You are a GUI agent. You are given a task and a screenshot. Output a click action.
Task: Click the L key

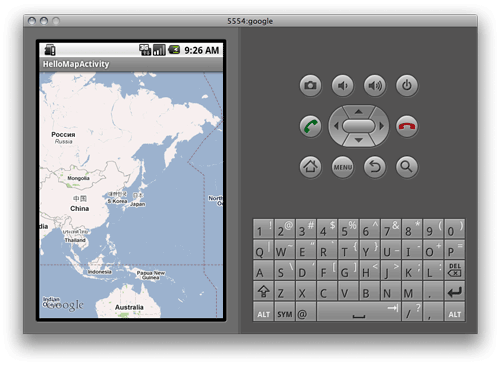pyautogui.click(x=433, y=270)
